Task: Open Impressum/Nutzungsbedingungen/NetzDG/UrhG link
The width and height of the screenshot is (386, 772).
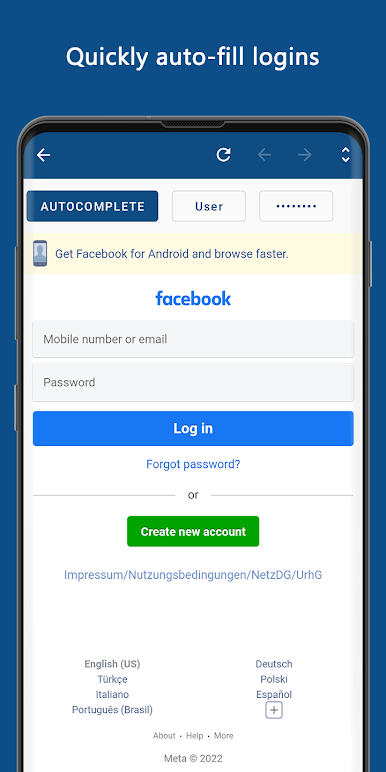Action: pyautogui.click(x=193, y=575)
